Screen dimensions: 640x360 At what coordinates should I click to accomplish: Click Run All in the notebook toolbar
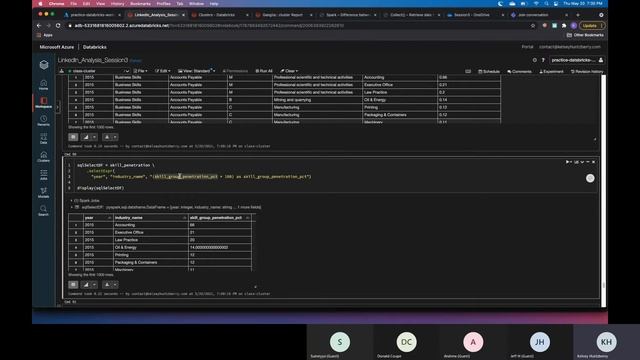pyautogui.click(x=264, y=71)
